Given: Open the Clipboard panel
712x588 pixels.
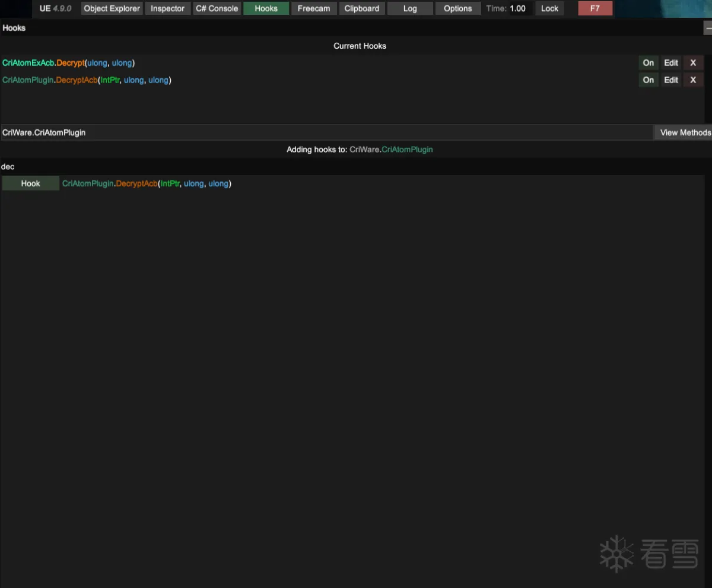Looking at the screenshot, I should coord(362,8).
